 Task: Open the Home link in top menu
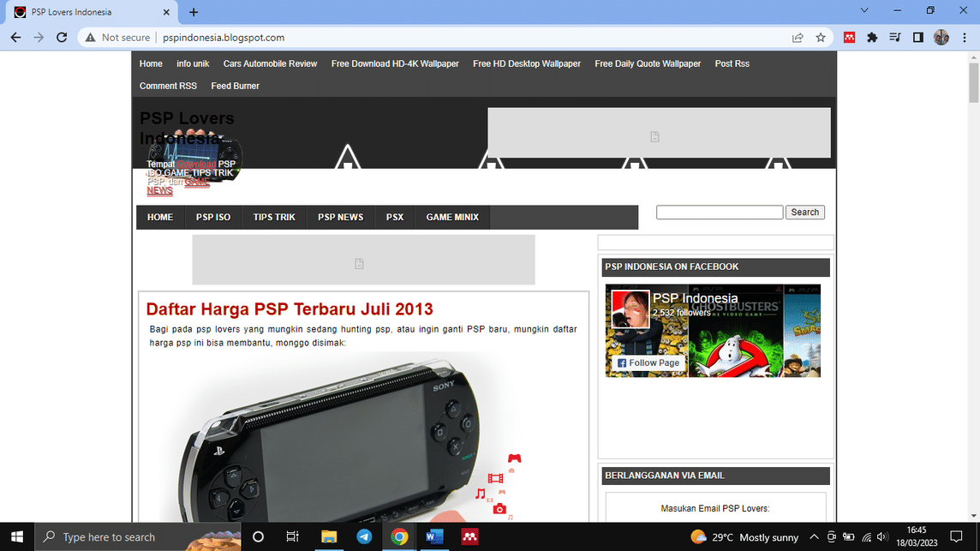(x=151, y=63)
